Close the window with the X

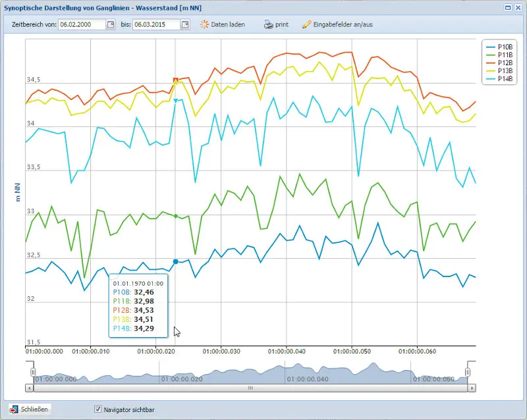click(x=518, y=8)
